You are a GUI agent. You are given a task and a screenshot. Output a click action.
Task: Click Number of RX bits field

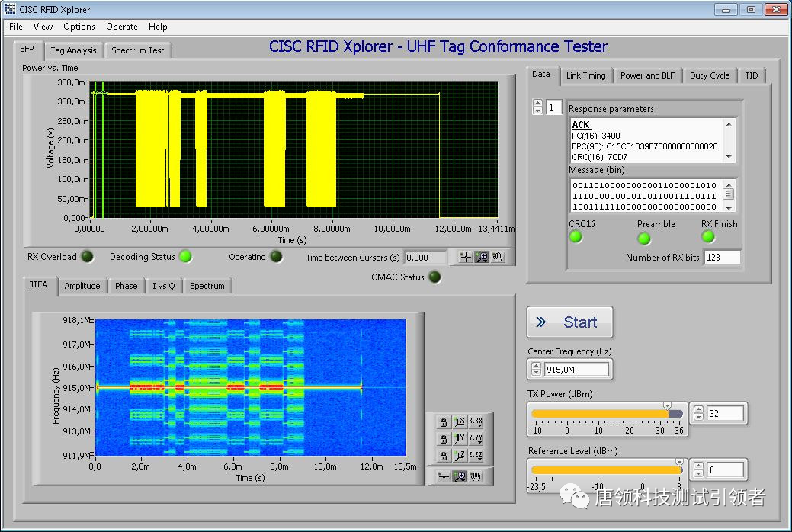(722, 257)
